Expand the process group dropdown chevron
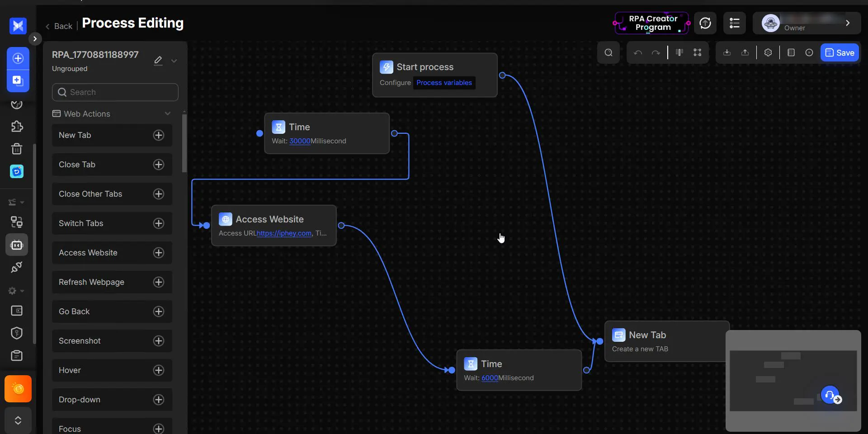 click(x=174, y=61)
